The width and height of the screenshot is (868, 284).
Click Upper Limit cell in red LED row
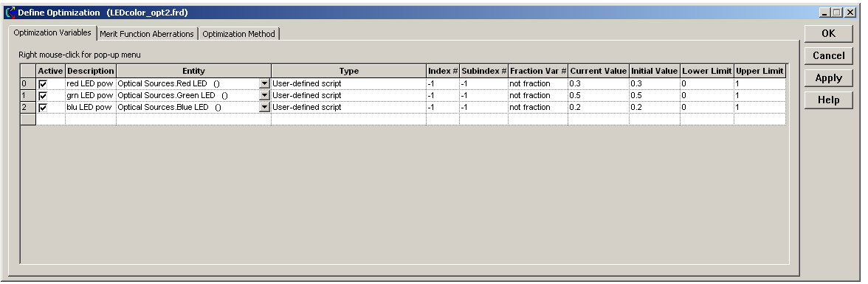[759, 83]
